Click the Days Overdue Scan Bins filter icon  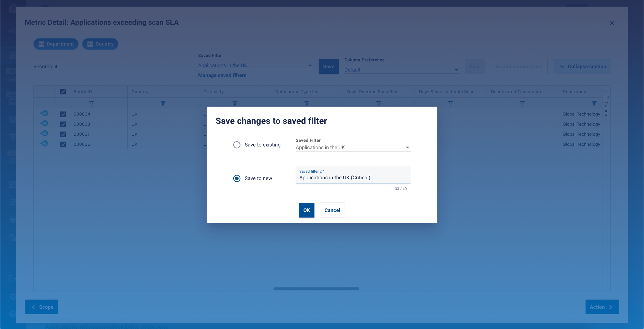pos(378,103)
